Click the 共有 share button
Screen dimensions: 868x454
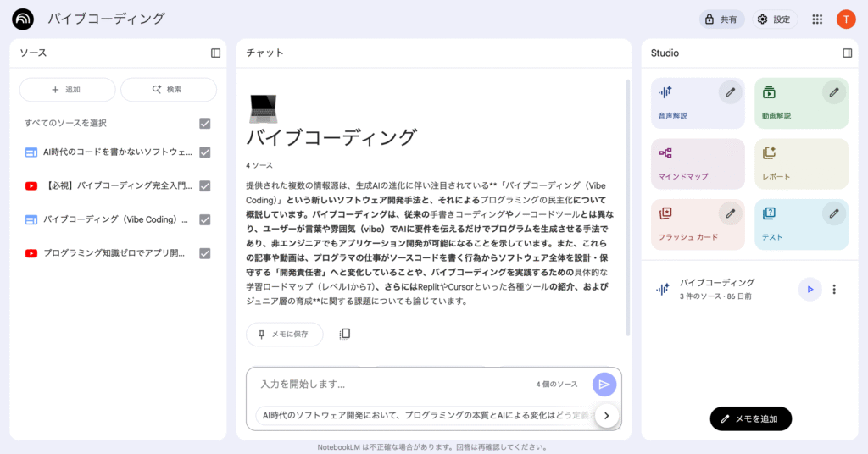coord(721,19)
